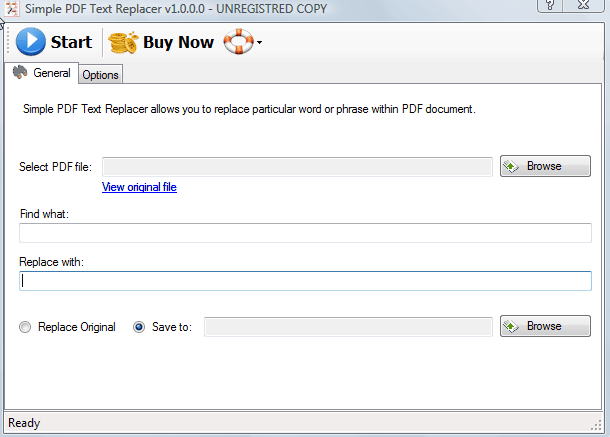Click the Select PDF file path field

297,167
